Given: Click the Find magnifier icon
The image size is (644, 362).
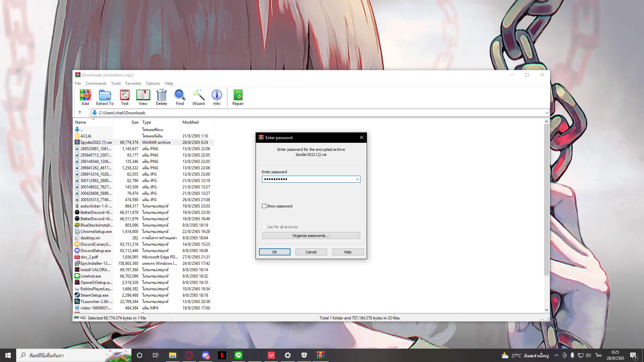Looking at the screenshot, I should pyautogui.click(x=180, y=96).
